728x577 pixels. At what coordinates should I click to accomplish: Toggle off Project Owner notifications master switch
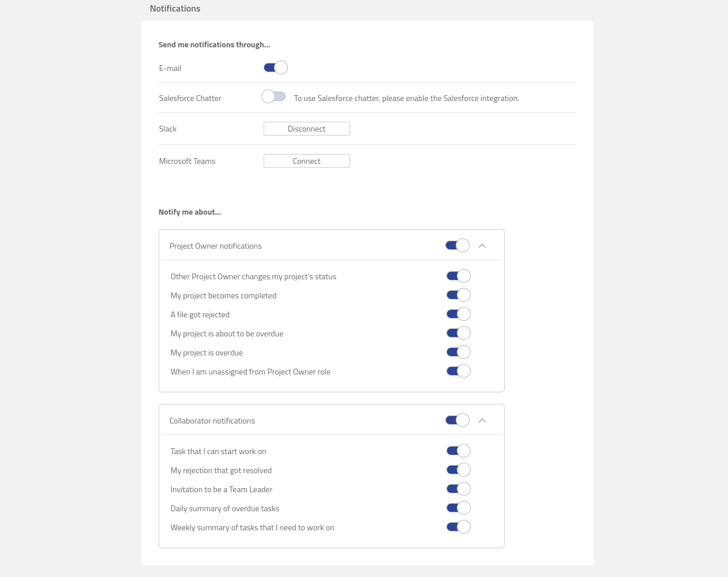click(x=457, y=245)
